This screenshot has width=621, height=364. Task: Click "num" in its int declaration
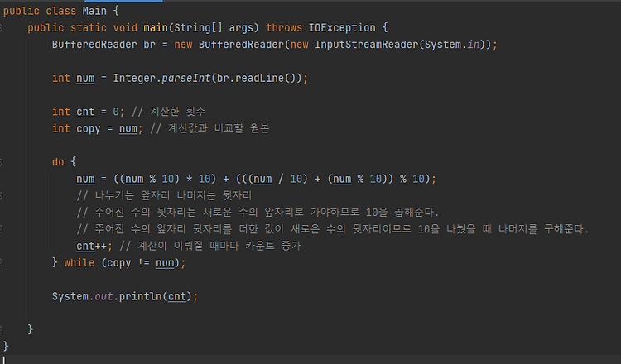pyautogui.click(x=85, y=78)
